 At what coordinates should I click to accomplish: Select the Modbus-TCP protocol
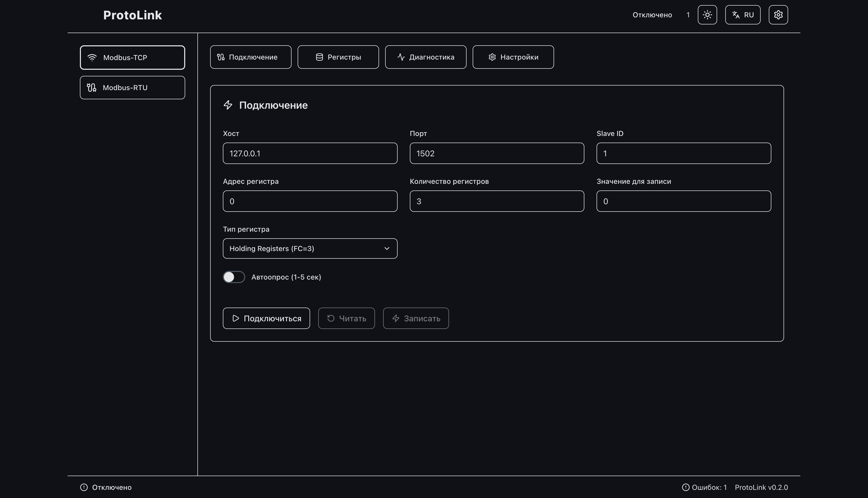[132, 58]
